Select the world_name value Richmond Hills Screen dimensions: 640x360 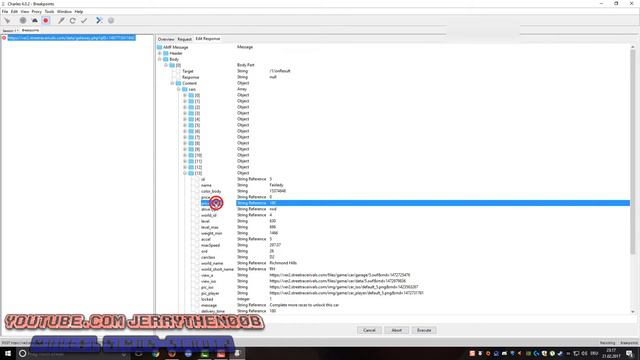click(x=283, y=263)
